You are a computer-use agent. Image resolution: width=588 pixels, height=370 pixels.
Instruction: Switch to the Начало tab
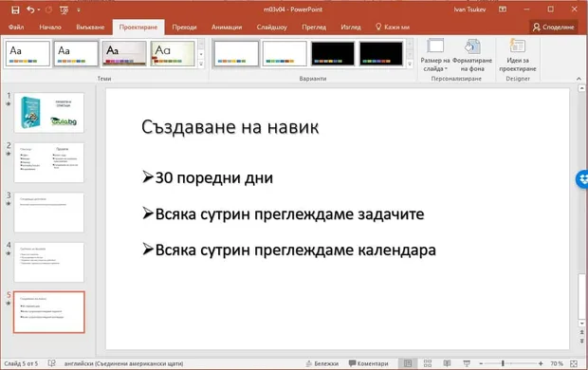click(50, 27)
